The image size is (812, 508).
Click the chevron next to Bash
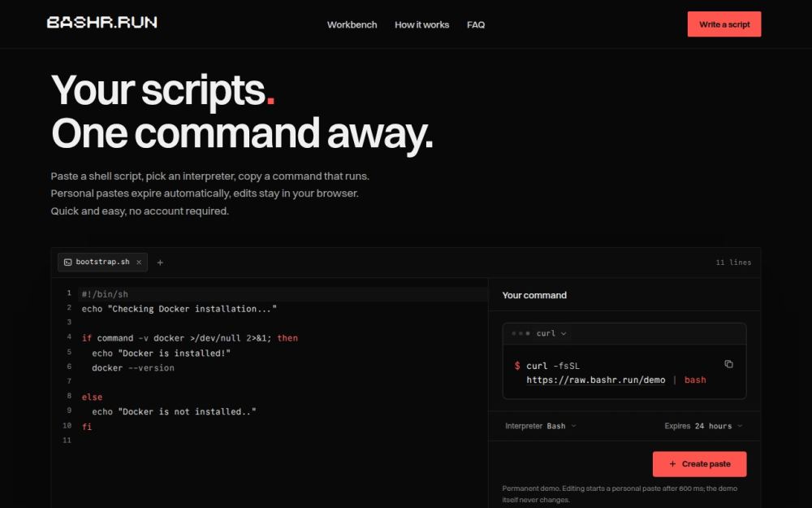573,426
